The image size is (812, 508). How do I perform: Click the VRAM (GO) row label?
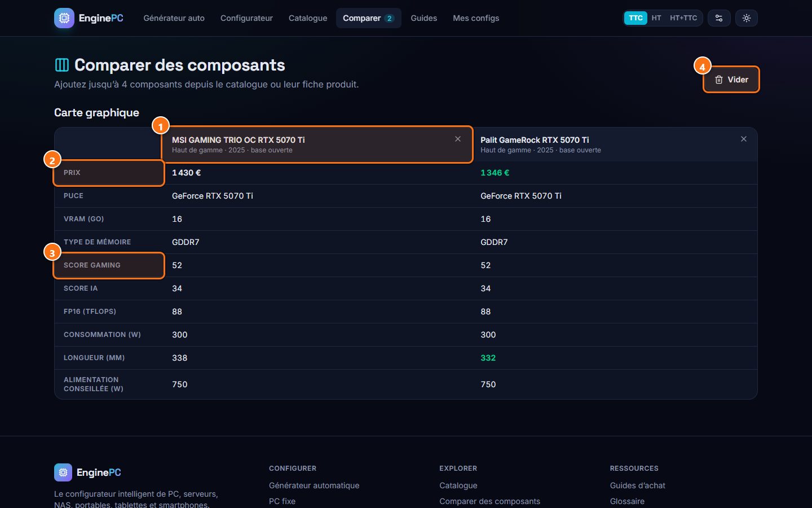tap(83, 219)
